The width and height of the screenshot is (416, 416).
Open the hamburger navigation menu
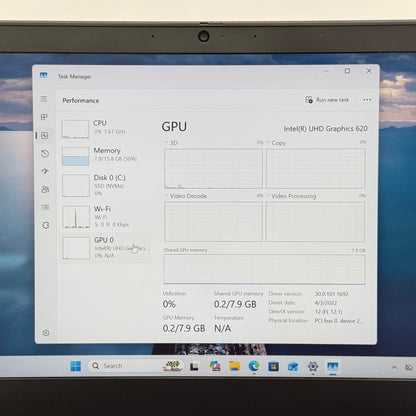click(x=44, y=99)
